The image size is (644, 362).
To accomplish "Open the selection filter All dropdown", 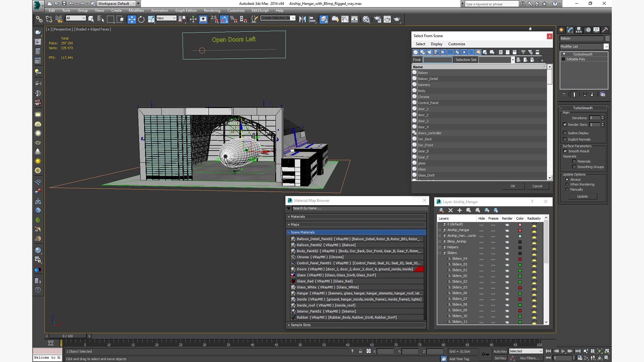I will (x=76, y=18).
